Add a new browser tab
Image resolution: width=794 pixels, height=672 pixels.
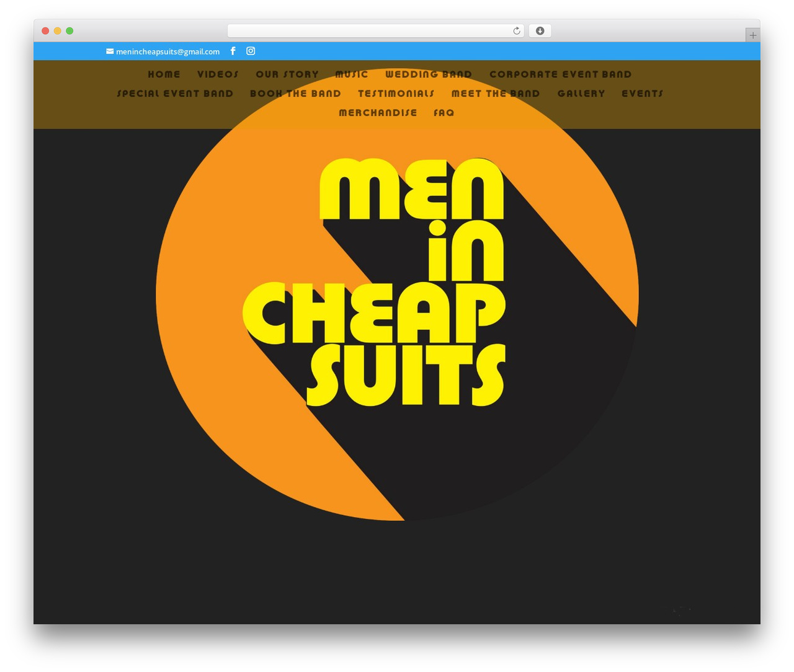click(x=752, y=35)
